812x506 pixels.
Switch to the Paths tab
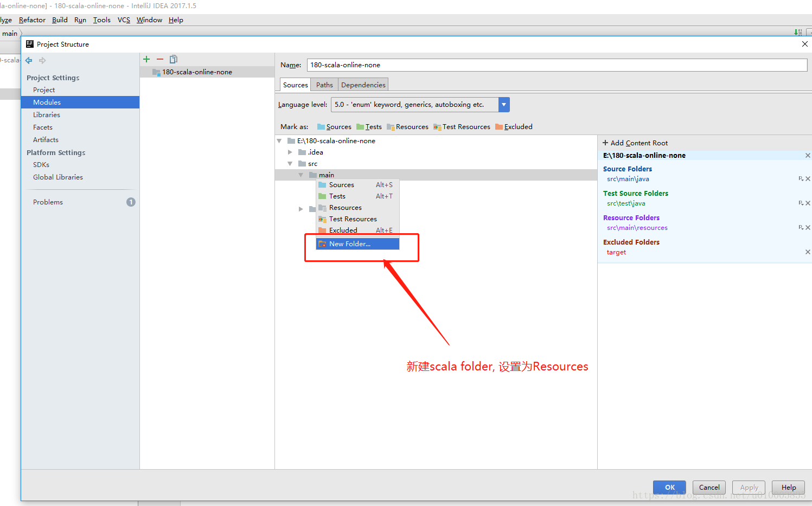click(x=324, y=85)
